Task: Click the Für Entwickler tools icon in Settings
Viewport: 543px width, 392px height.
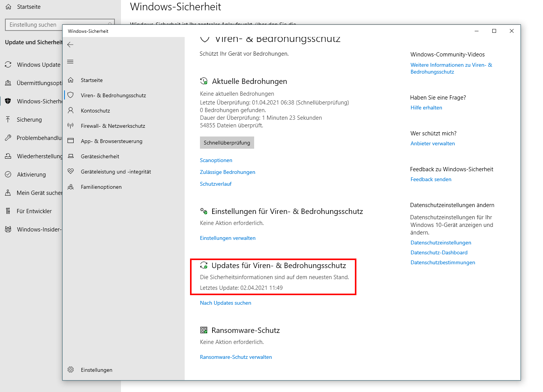Action: pos(8,211)
